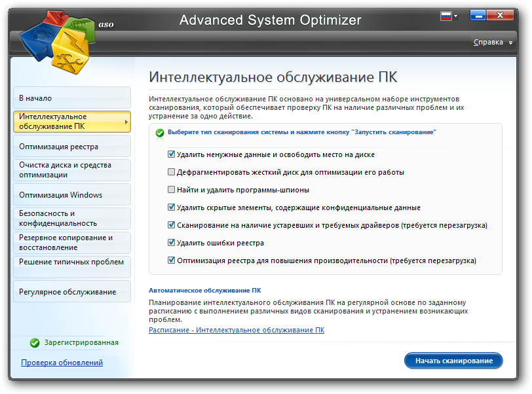
Task: Select Оптимизация Windows in the sidebar
Action: click(x=71, y=195)
